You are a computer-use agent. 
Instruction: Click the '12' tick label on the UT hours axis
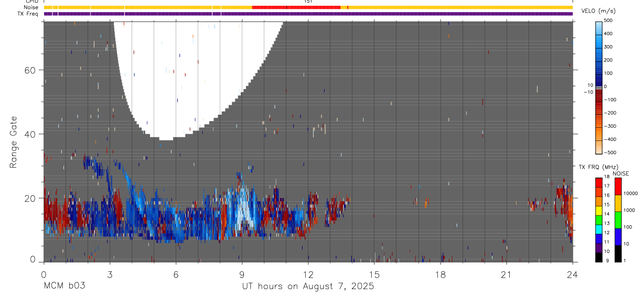pyautogui.click(x=308, y=274)
